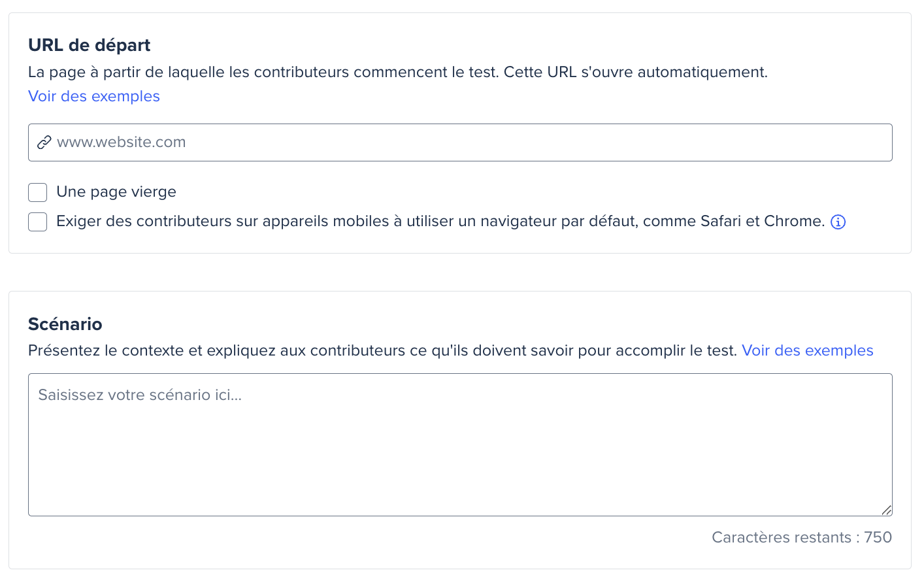Click the "Exiger des contributeurs" label text
The image size is (924, 583).
click(440, 221)
